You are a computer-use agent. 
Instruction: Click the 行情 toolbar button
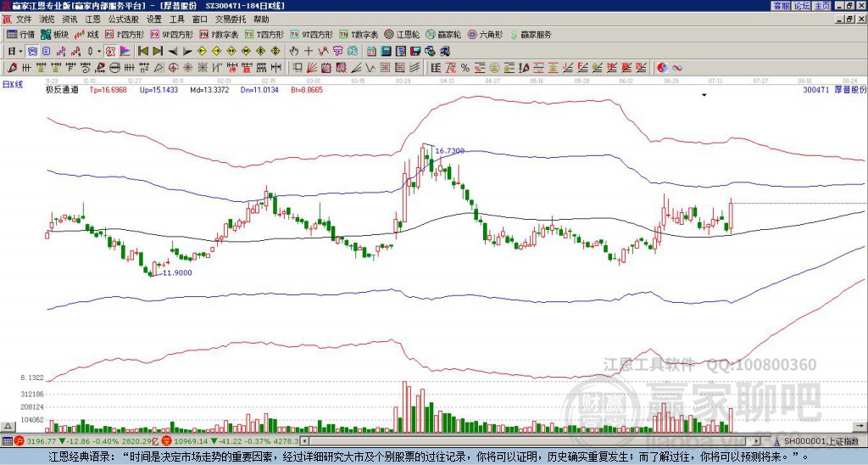20,34
